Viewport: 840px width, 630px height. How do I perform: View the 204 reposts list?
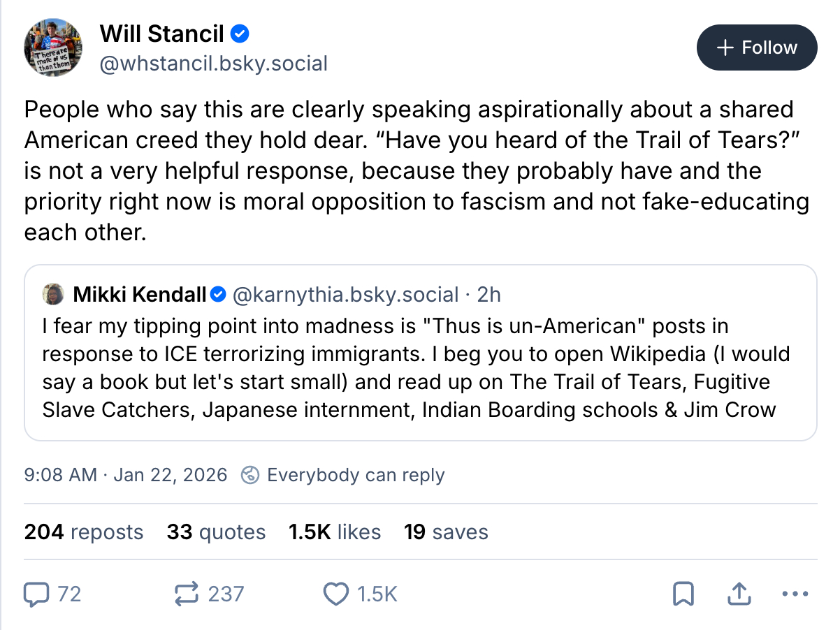pos(84,532)
